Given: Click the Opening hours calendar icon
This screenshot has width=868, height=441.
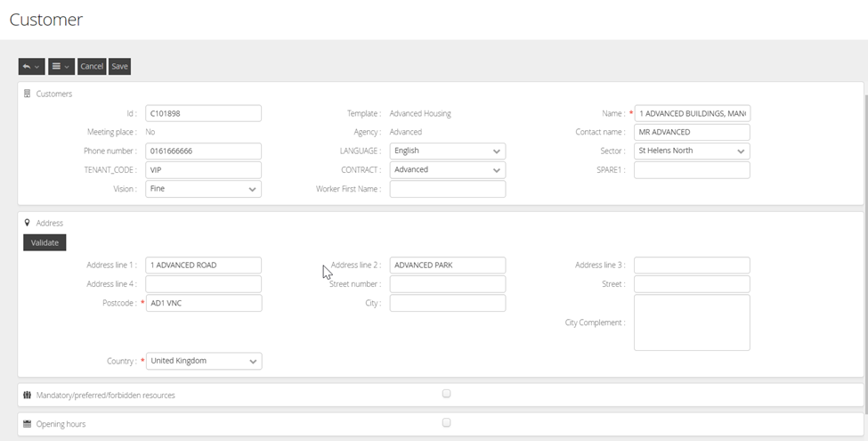Looking at the screenshot, I should pyautogui.click(x=27, y=424).
